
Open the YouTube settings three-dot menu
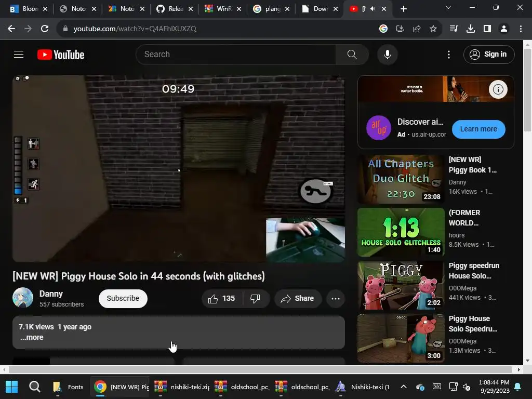click(448, 54)
